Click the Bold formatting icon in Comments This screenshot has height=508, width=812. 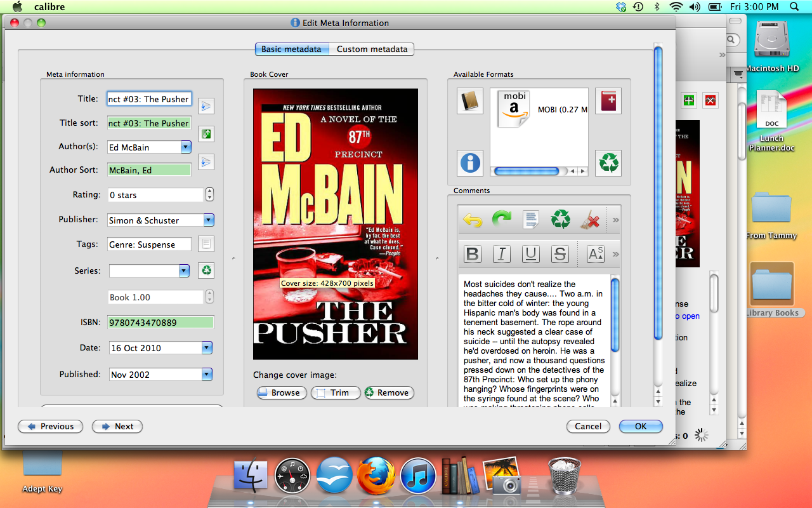click(x=473, y=254)
